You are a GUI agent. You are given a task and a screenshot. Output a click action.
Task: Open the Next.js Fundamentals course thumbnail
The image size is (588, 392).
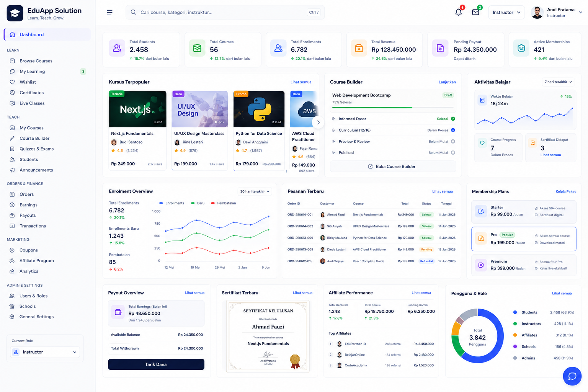tap(137, 109)
